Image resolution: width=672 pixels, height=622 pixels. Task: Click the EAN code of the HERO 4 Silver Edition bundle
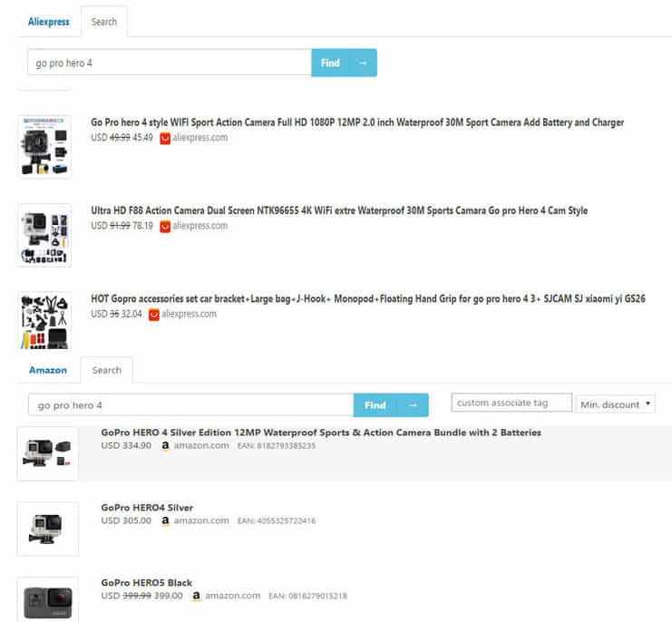pyautogui.click(x=277, y=446)
